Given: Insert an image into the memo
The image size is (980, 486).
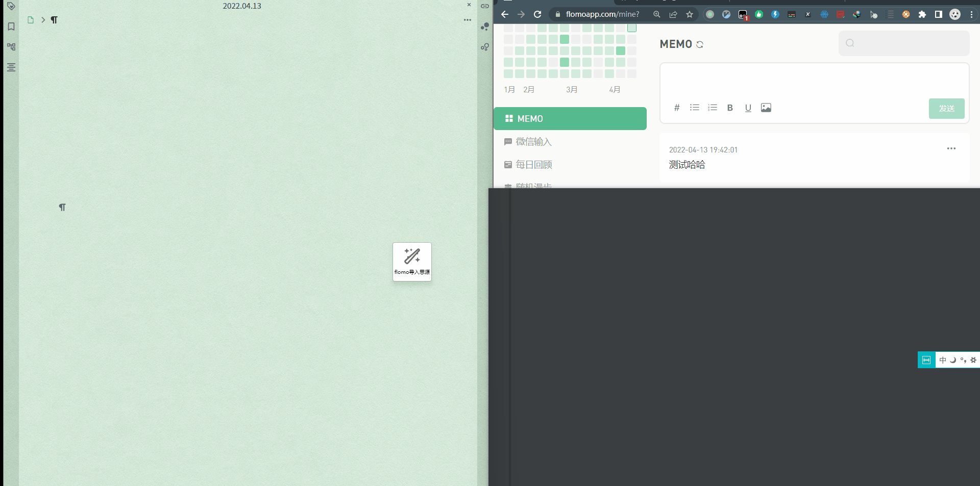Looking at the screenshot, I should [x=766, y=108].
